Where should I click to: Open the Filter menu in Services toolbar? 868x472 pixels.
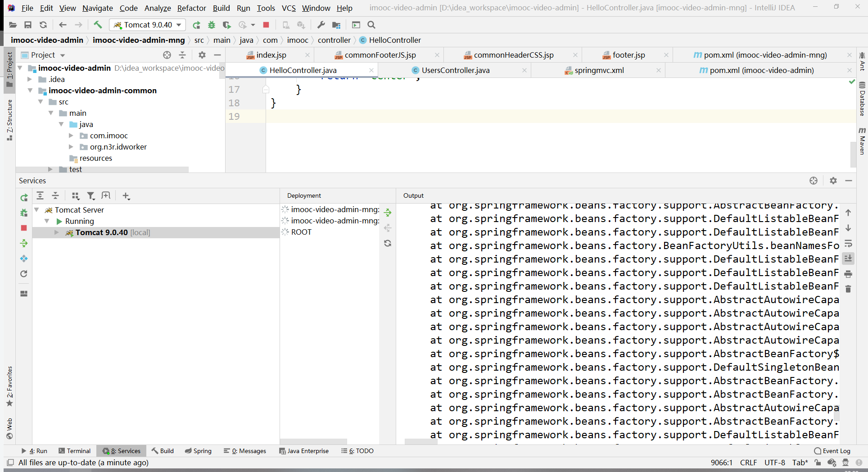tap(91, 195)
